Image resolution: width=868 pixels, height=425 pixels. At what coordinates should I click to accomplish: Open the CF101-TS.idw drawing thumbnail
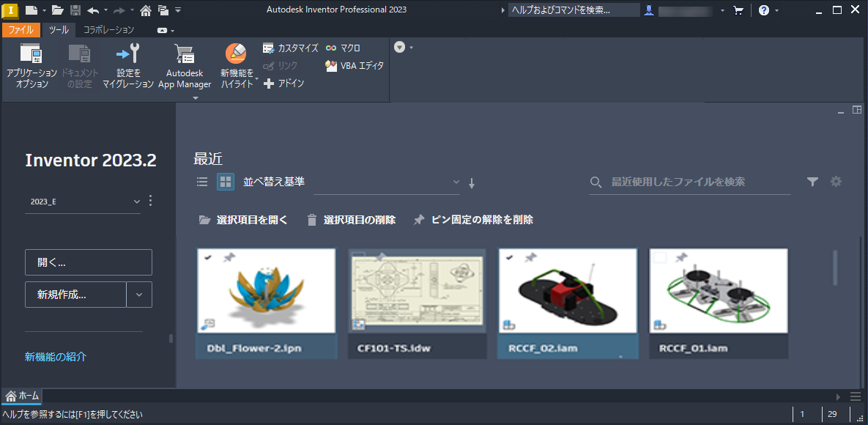tap(418, 291)
